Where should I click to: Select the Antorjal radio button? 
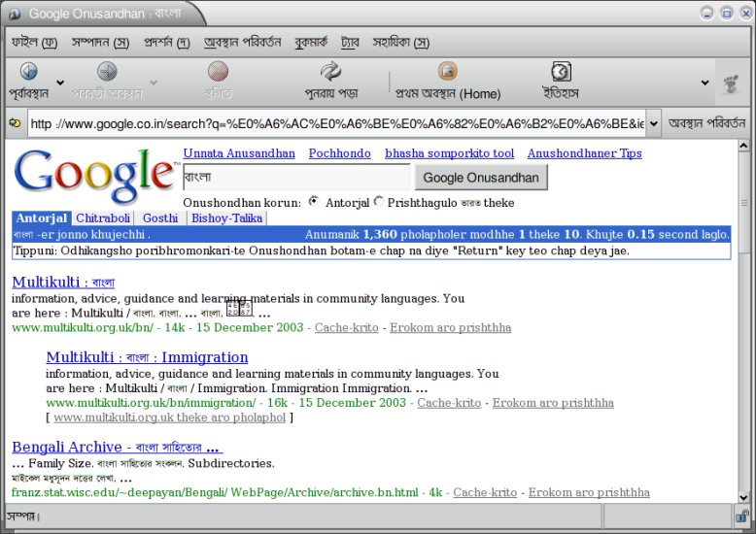point(313,202)
